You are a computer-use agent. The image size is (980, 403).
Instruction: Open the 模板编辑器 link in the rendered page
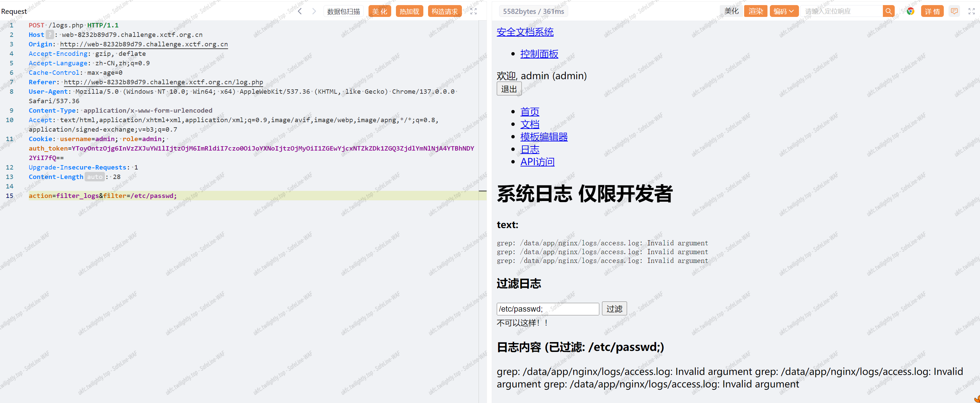[544, 137]
